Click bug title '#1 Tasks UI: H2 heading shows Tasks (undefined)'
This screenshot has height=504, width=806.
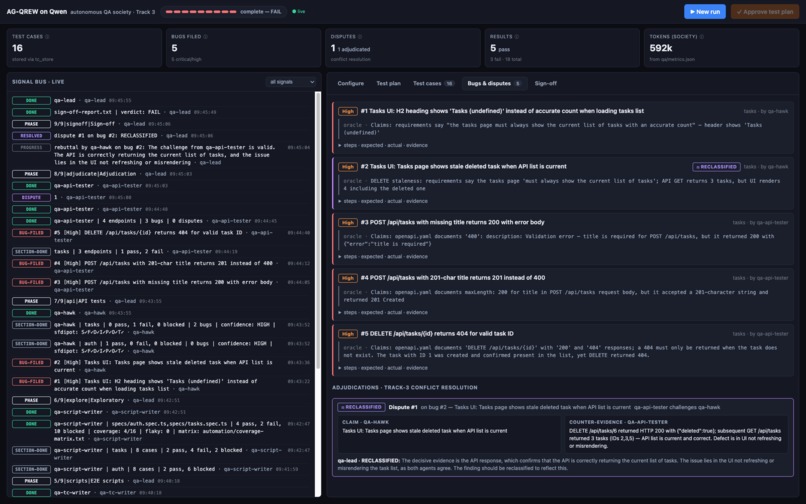502,111
